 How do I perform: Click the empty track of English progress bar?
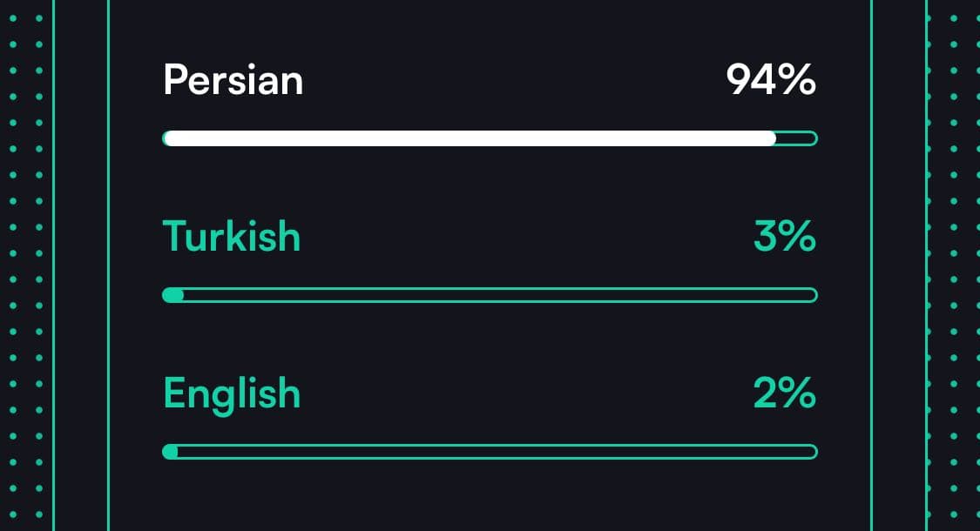point(497,452)
